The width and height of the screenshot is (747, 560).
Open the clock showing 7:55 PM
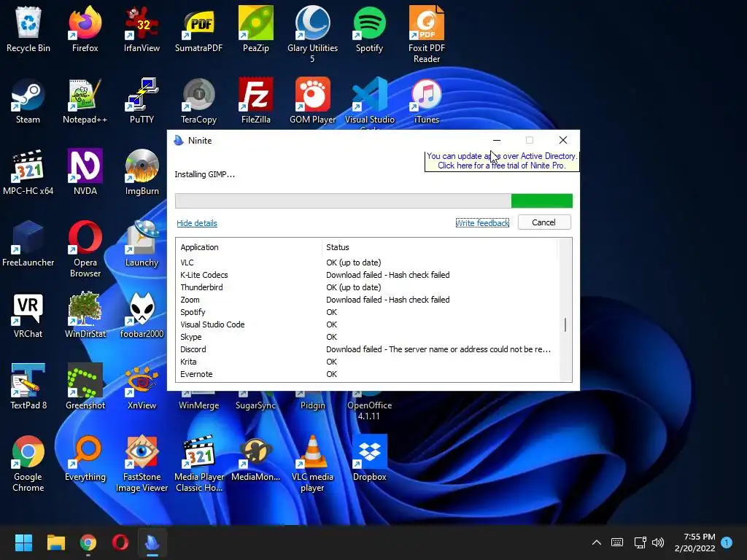694,542
